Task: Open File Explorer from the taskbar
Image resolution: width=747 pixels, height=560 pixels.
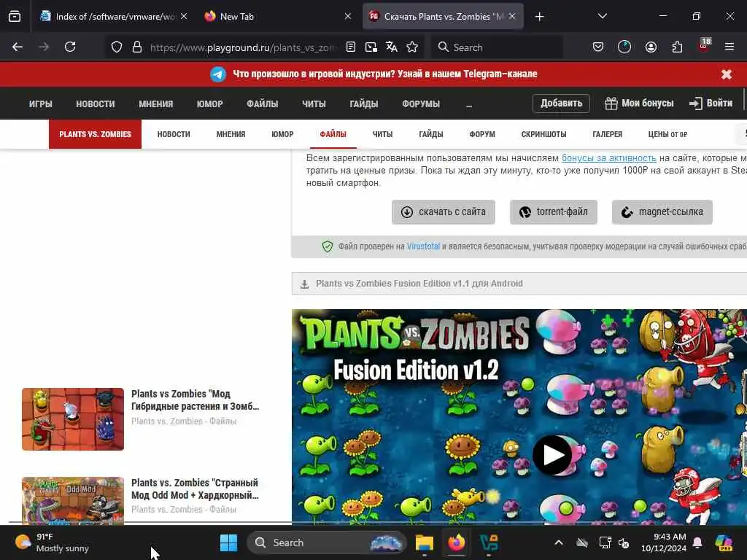Action: (424, 542)
